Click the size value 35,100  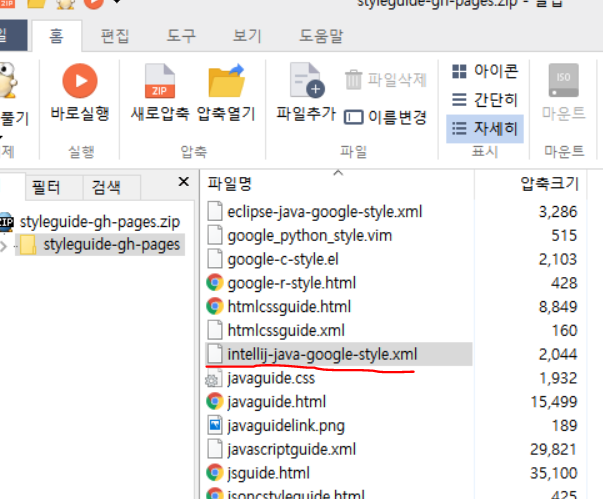[553, 473]
